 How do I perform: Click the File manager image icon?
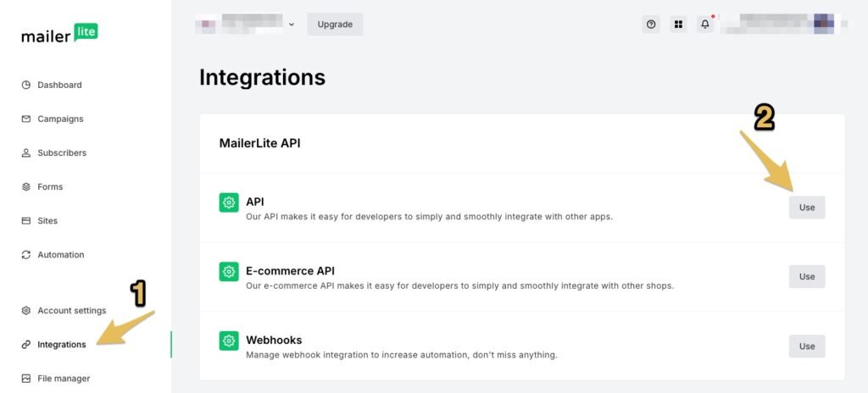click(x=26, y=379)
